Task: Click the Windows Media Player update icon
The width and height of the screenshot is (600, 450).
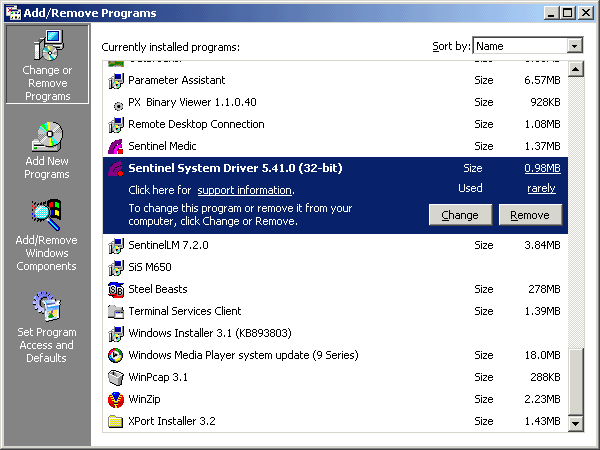Action: 116,355
